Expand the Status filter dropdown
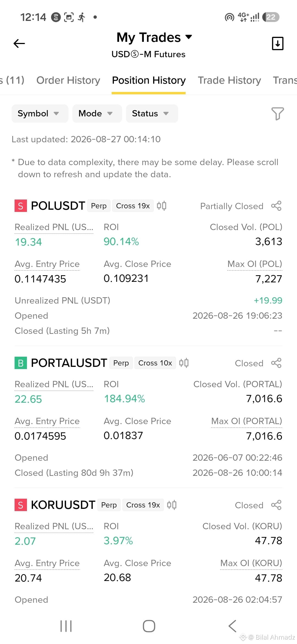Screen dimensions: 297x644 [152, 113]
